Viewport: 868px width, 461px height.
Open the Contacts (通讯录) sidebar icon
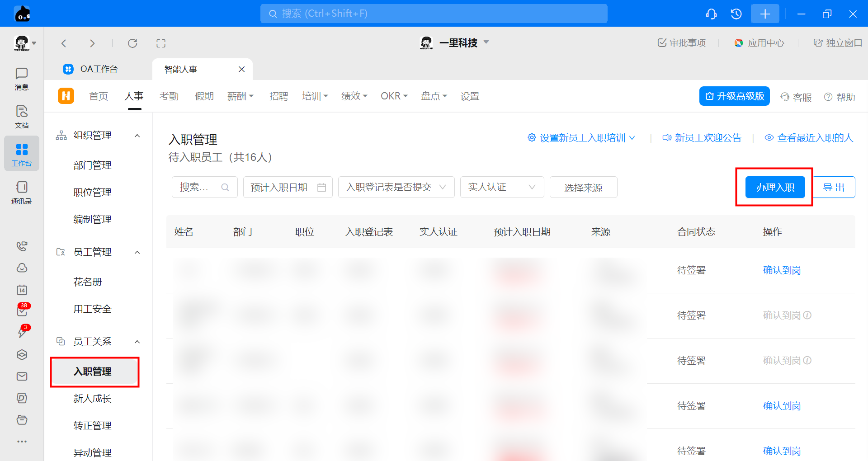coord(21,193)
